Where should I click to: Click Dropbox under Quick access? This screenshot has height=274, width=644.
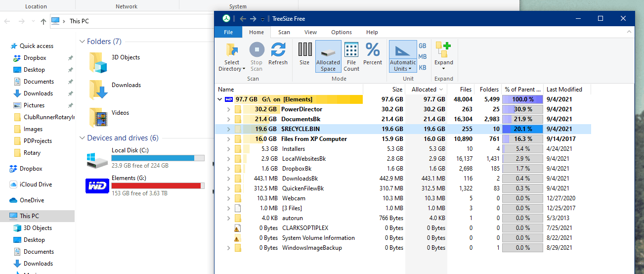pos(35,58)
